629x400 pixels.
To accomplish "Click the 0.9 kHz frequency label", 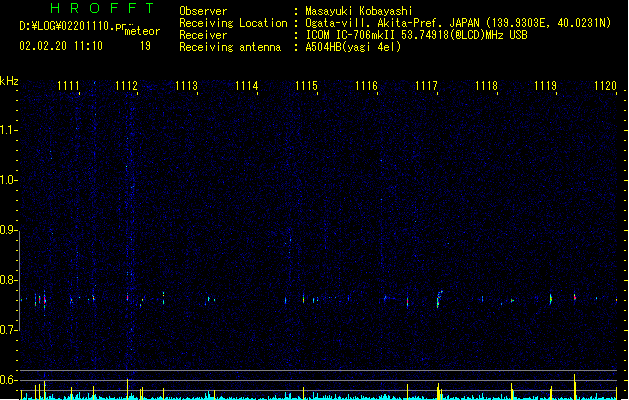I will 8,230.
